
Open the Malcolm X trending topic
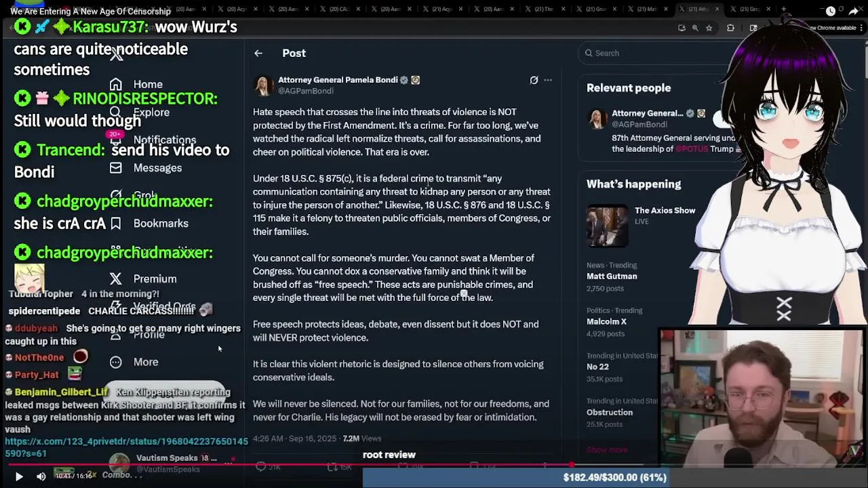tap(606, 322)
